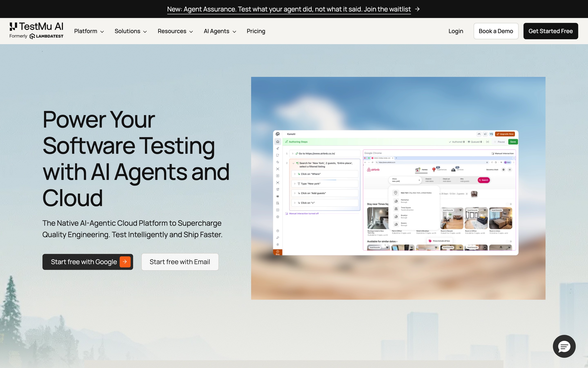Click 'Available for similar dates' heading
Viewport: 588px width, 368px height.
382,241
